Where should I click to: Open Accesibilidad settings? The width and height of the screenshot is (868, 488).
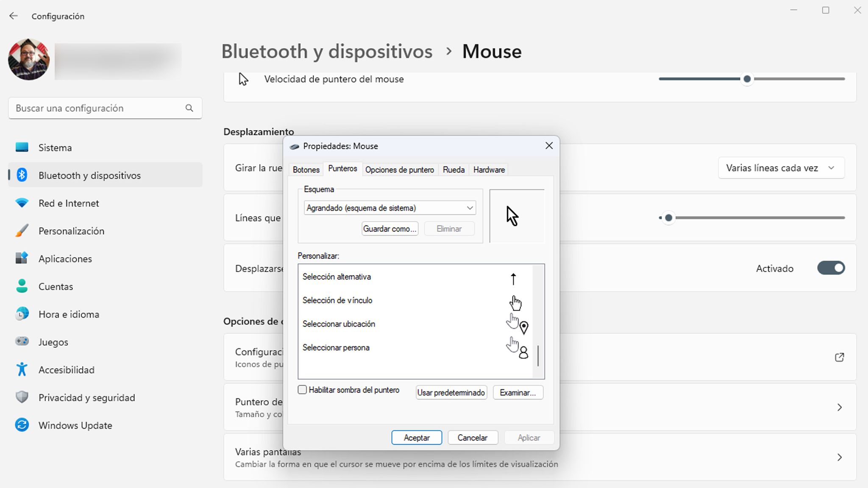click(67, 369)
